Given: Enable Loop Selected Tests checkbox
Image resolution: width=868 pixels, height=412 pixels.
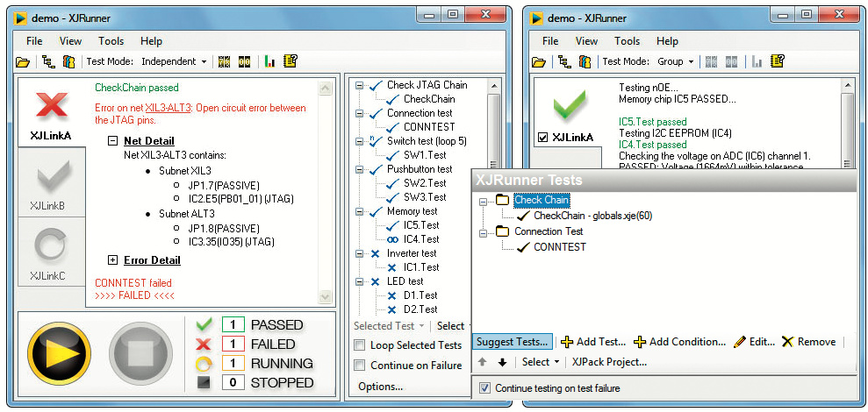Looking at the screenshot, I should coord(360,345).
